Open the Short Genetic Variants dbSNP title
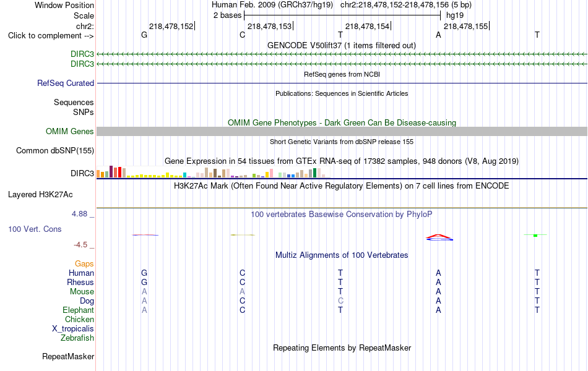This screenshot has width=588, height=371. point(342,142)
